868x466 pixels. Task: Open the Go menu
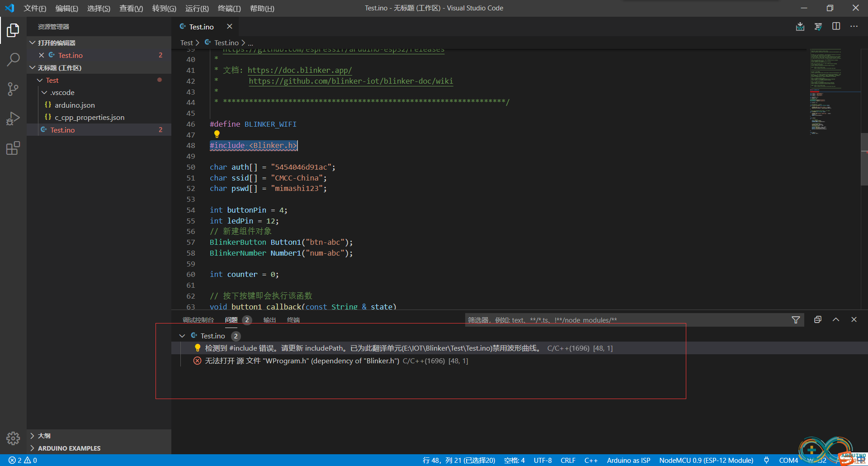point(164,8)
